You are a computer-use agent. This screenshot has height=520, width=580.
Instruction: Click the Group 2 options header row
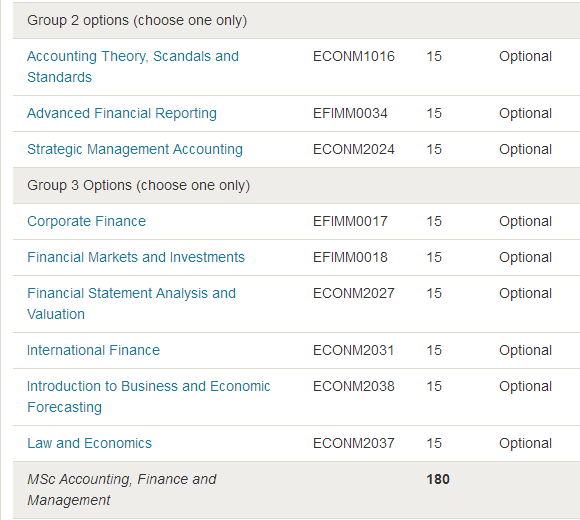coord(296,20)
